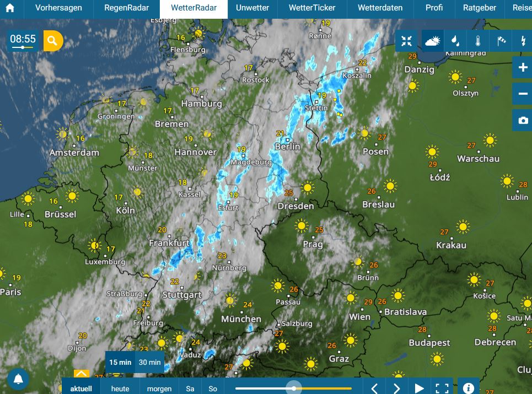Select the 30 min interval
This screenshot has height=394, width=532.
click(149, 362)
